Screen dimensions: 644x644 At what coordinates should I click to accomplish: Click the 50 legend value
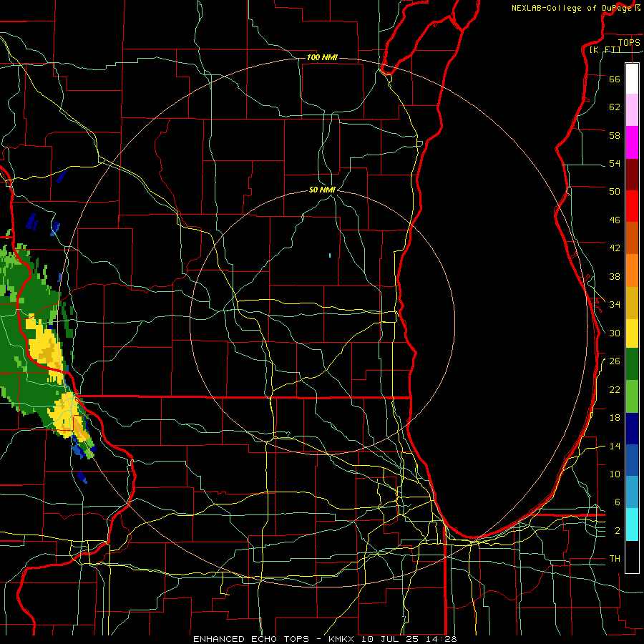click(615, 191)
